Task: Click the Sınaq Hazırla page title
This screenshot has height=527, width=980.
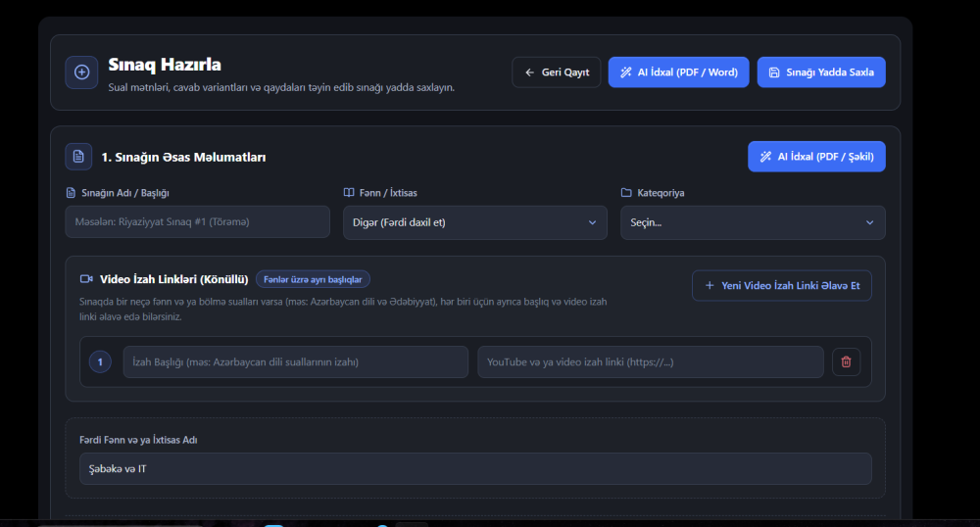Action: click(165, 65)
